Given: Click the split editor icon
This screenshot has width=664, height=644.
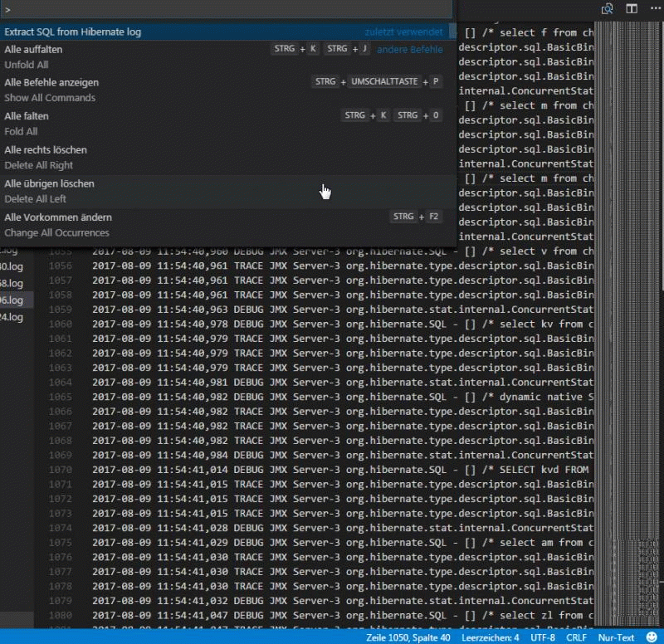Looking at the screenshot, I should tap(632, 9).
